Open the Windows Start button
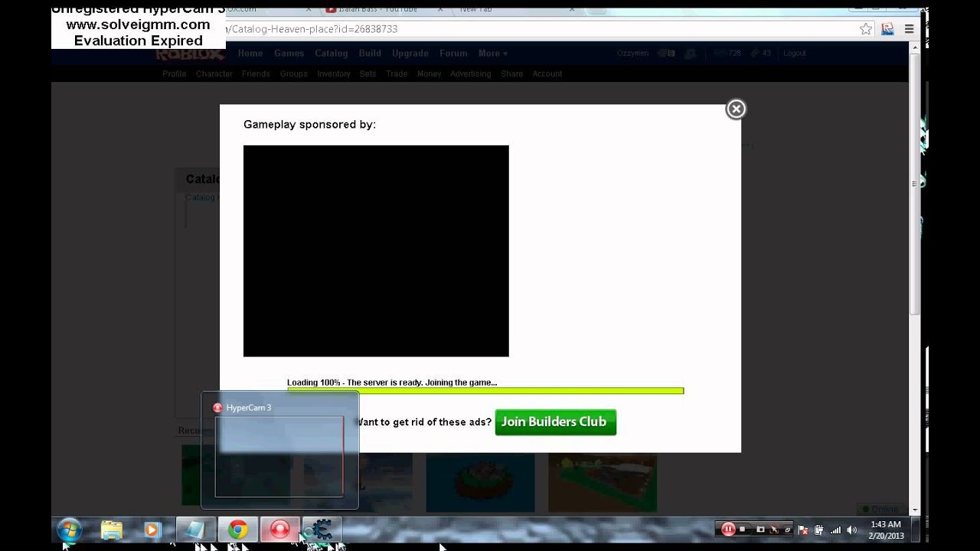 click(x=69, y=530)
